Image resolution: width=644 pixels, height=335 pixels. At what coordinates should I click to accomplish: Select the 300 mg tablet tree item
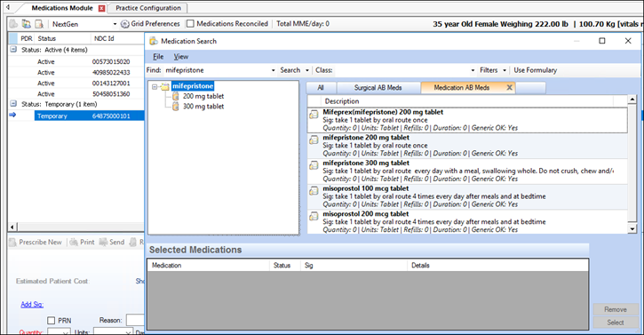pyautogui.click(x=203, y=107)
